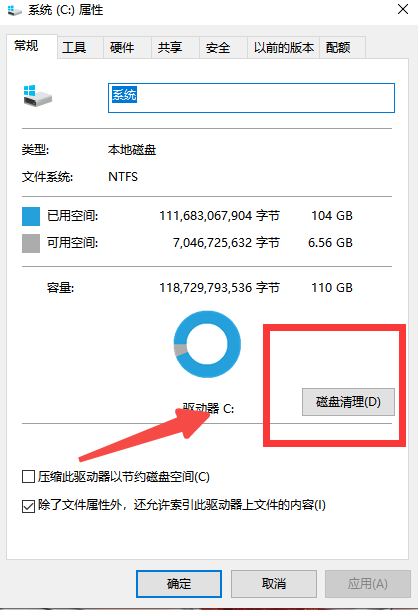Switch to the 以前的版本 tab
Screen dimensions: 418x610
coord(283,48)
